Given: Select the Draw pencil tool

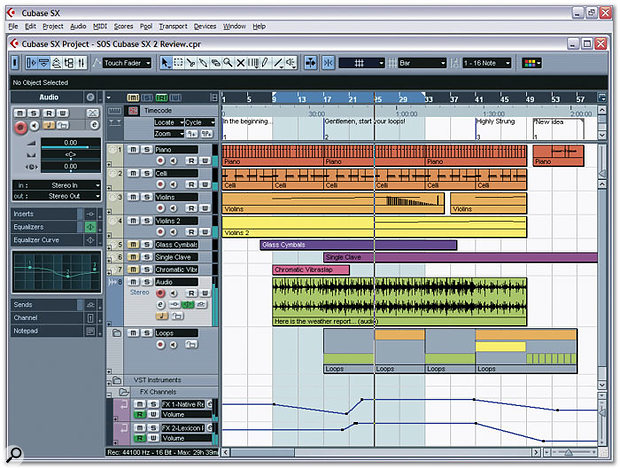Looking at the screenshot, I should [x=265, y=62].
